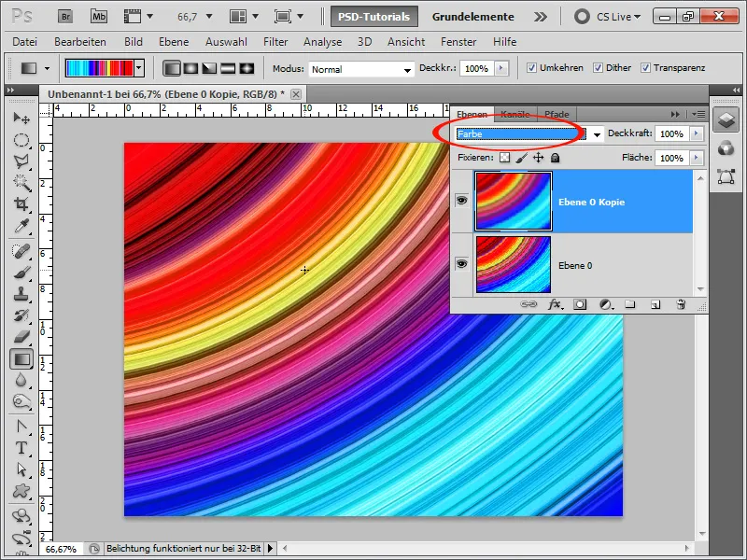Hide the Ebene 0 layer
The height and width of the screenshot is (560, 747).
pos(461,264)
